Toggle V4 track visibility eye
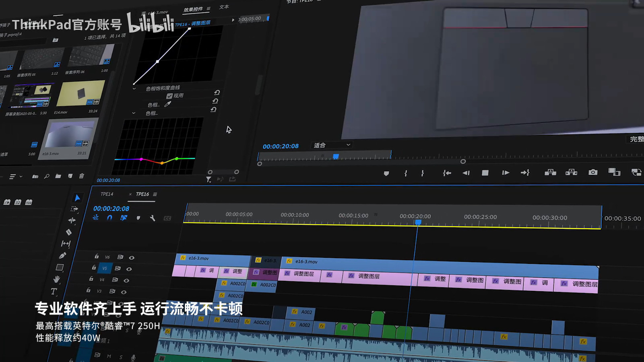 (126, 280)
